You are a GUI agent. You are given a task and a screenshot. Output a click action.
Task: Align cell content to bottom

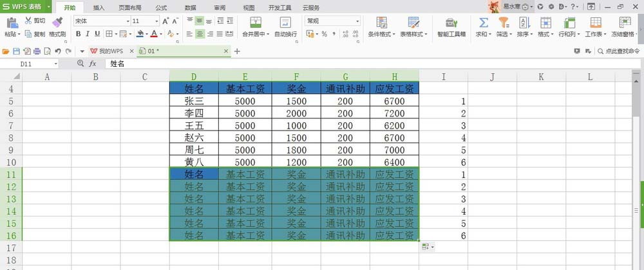click(209, 21)
